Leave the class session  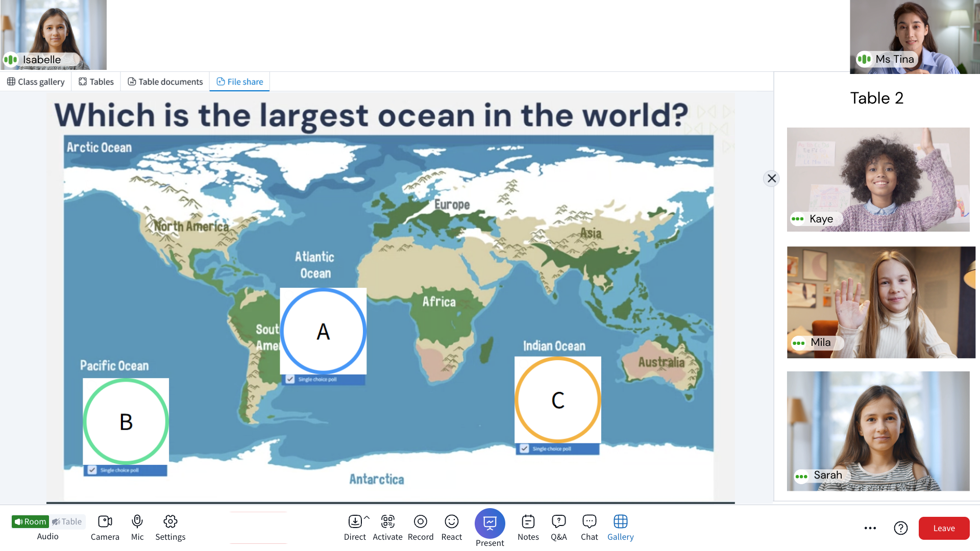(x=944, y=528)
